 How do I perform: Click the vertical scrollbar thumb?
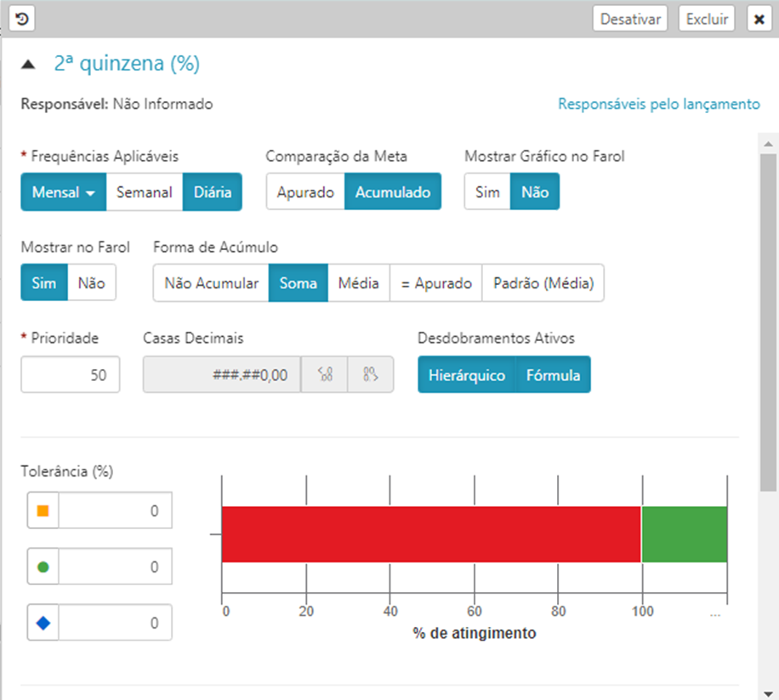pyautogui.click(x=769, y=323)
